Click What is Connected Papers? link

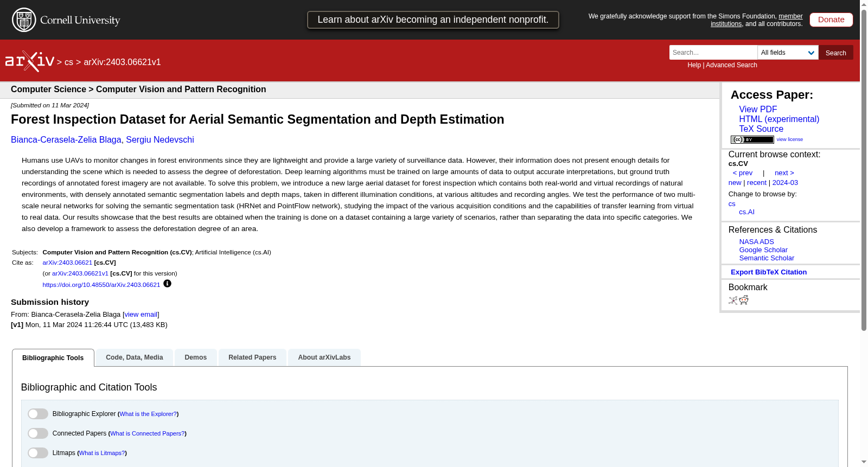pos(148,433)
